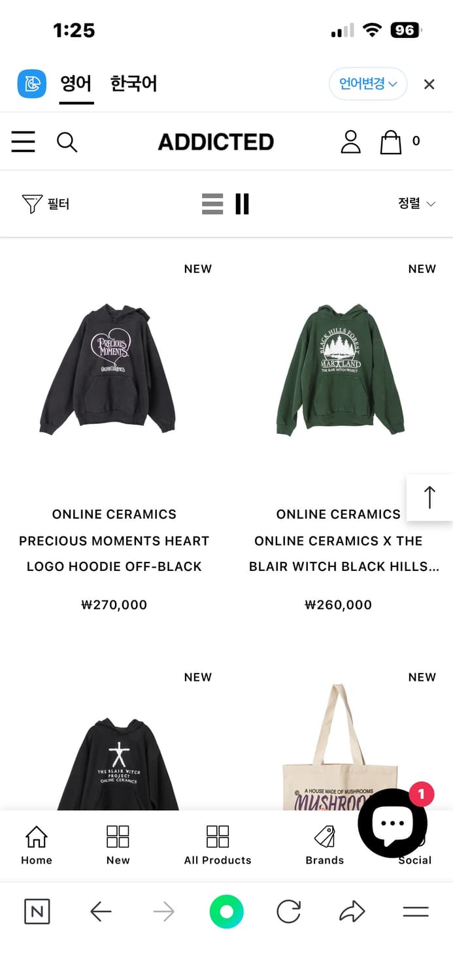
Task: Expand the 정렬 sort dropdown
Action: point(416,204)
